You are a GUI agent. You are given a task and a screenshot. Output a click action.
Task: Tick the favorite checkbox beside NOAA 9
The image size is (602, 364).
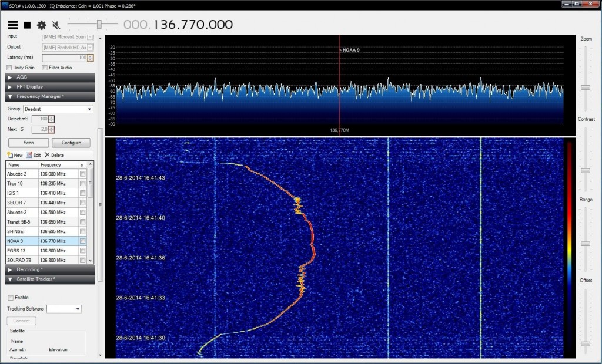(82, 241)
